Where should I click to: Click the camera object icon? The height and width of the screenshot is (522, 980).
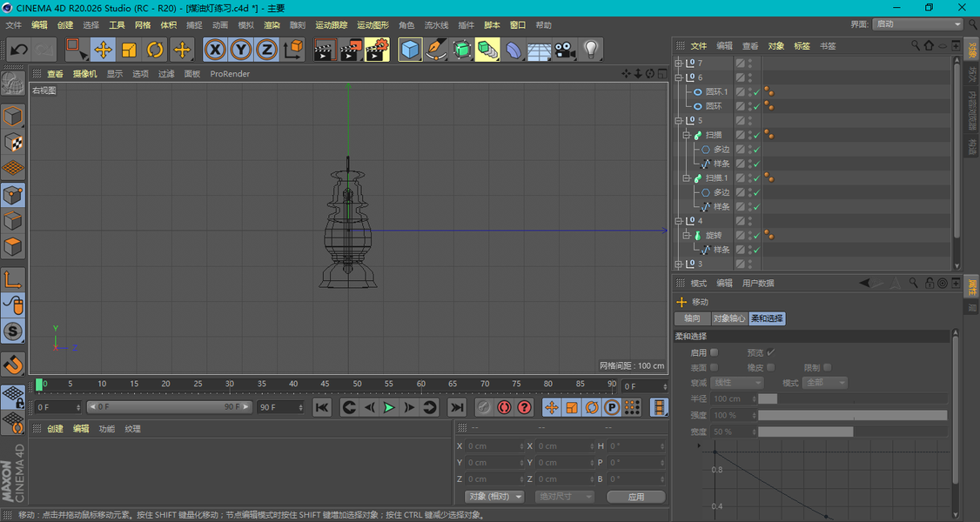tap(565, 50)
